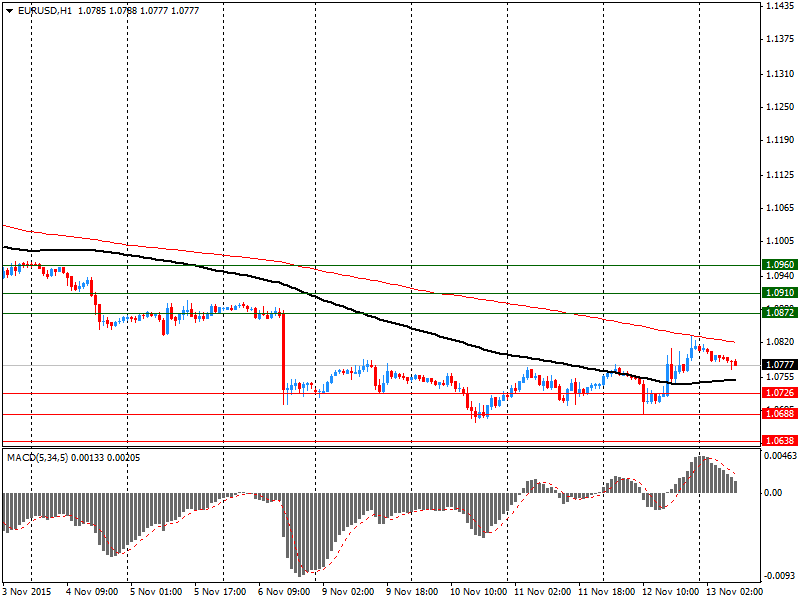Click the 0.00 MACD zero level value
This screenshot has width=800, height=600.
pyautogui.click(x=773, y=492)
